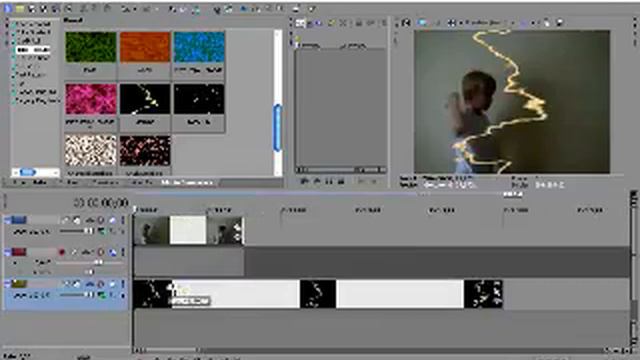The width and height of the screenshot is (640, 360).
Task: Solo the red audio track
Action: click(x=112, y=252)
